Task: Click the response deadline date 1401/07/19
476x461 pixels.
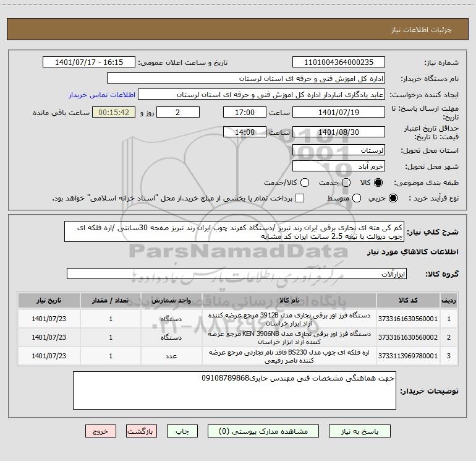Action: tap(339, 112)
